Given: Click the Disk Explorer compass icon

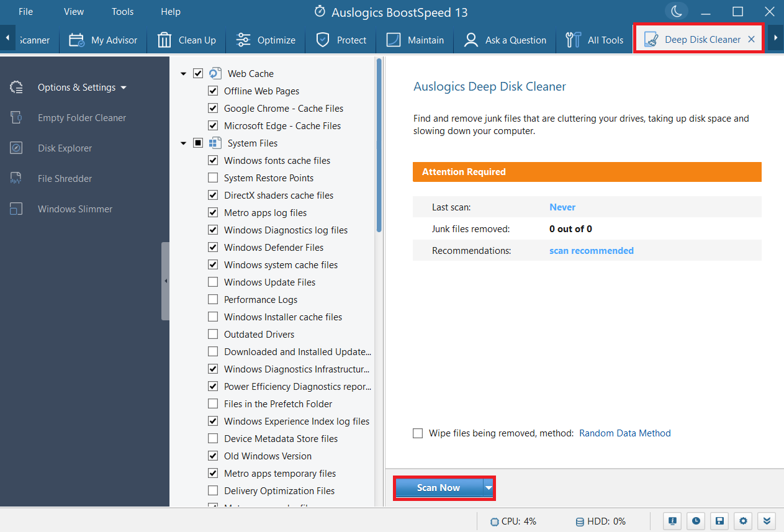Looking at the screenshot, I should click(17, 148).
